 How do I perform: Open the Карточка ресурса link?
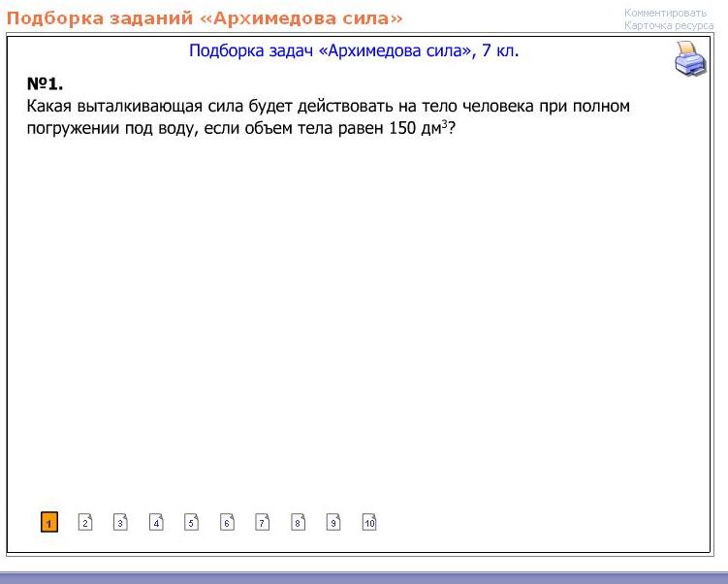point(669,25)
